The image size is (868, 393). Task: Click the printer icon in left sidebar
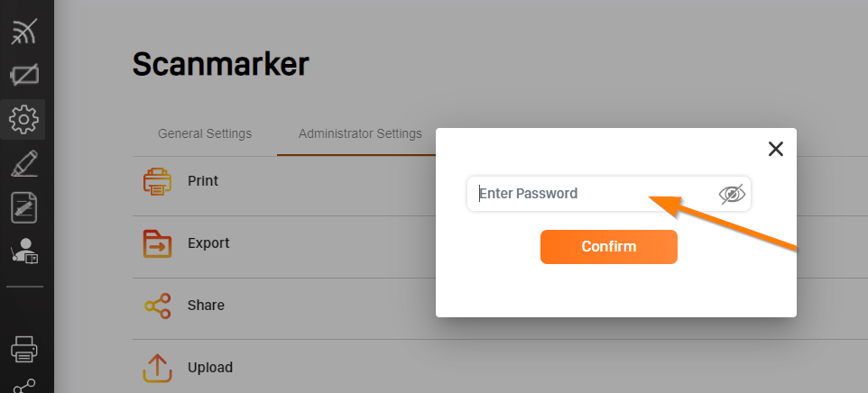24,350
